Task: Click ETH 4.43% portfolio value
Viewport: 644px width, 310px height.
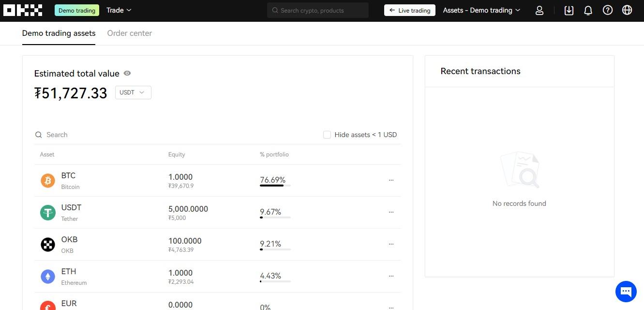Action: [270, 276]
